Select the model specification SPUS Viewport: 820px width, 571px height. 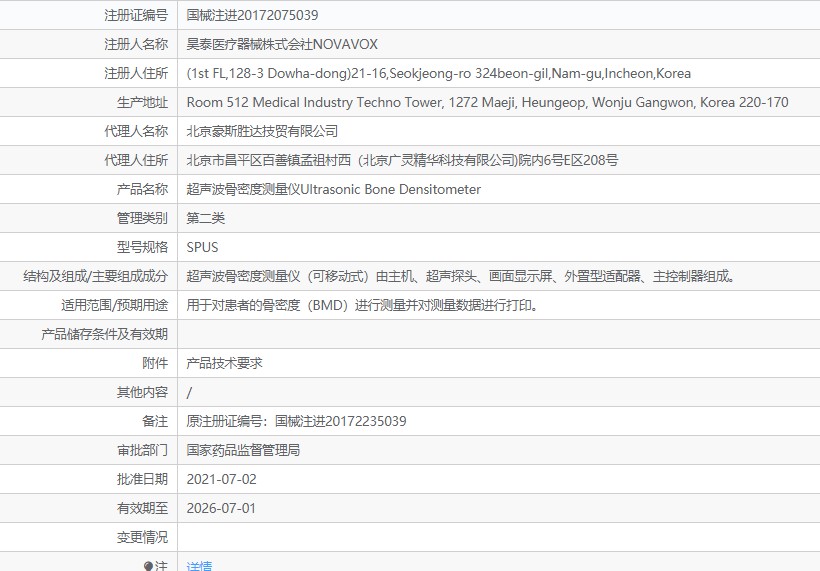tap(202, 247)
